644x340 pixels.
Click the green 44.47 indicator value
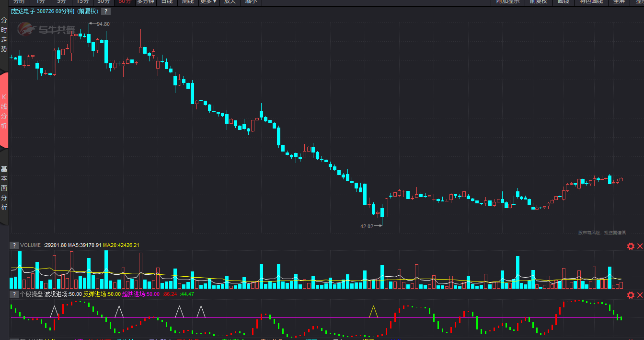pos(186,294)
